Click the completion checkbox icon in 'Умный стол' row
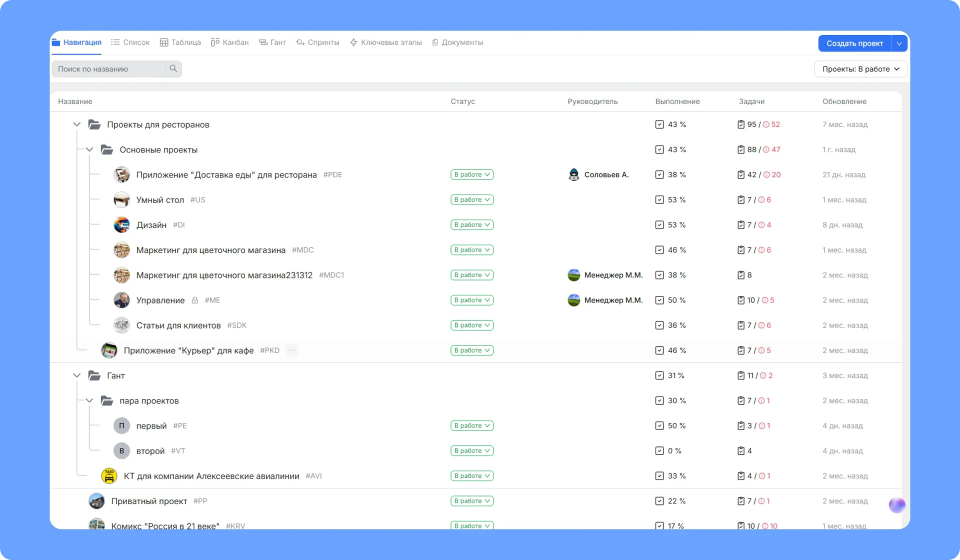The height and width of the screenshot is (560, 960). pos(659,199)
